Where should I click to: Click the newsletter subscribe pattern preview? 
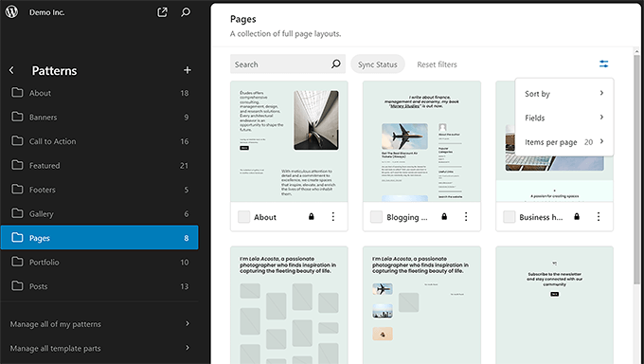pos(554,305)
